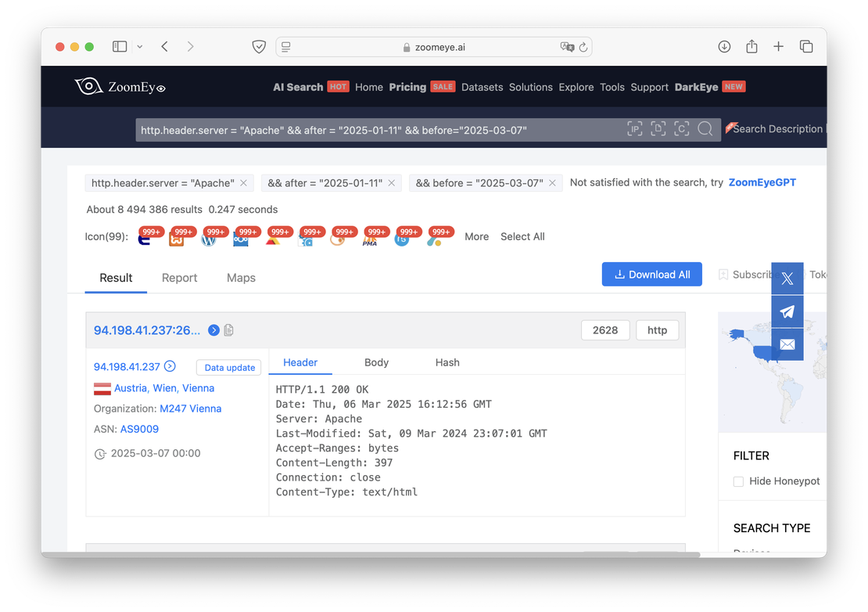Open the Safari downloads icon
This screenshot has height=612, width=868.
724,47
